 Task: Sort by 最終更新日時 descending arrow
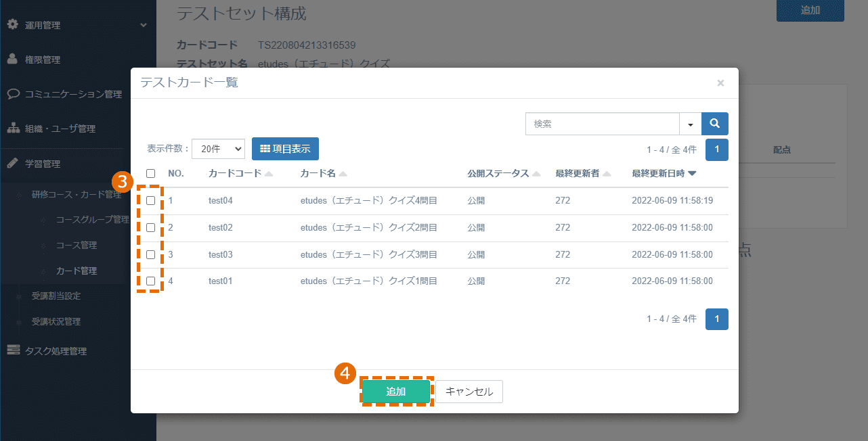692,174
